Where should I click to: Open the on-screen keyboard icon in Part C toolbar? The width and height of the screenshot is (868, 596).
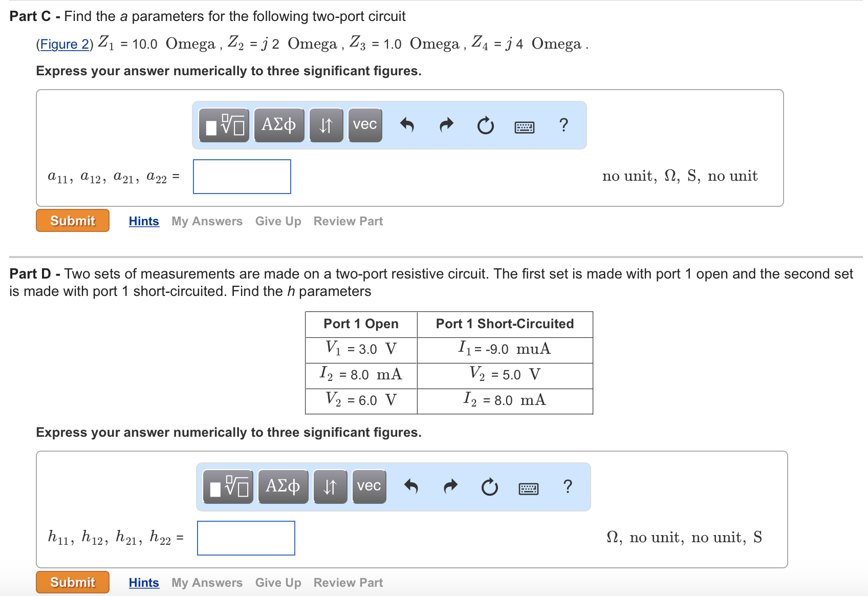click(526, 126)
